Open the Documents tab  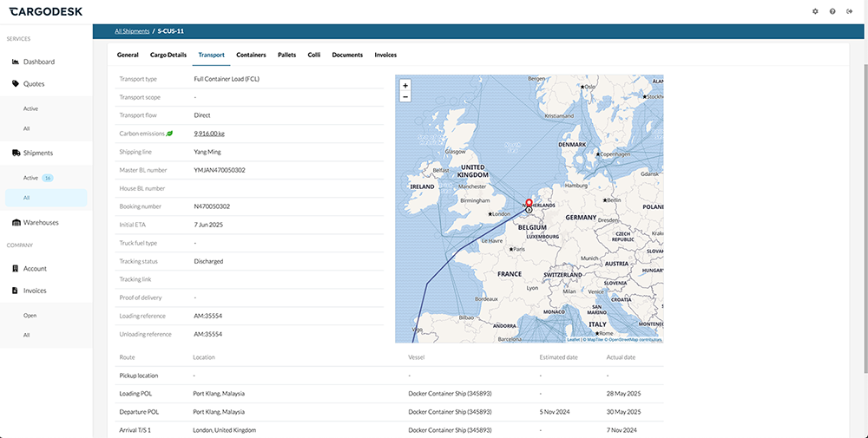tap(347, 55)
